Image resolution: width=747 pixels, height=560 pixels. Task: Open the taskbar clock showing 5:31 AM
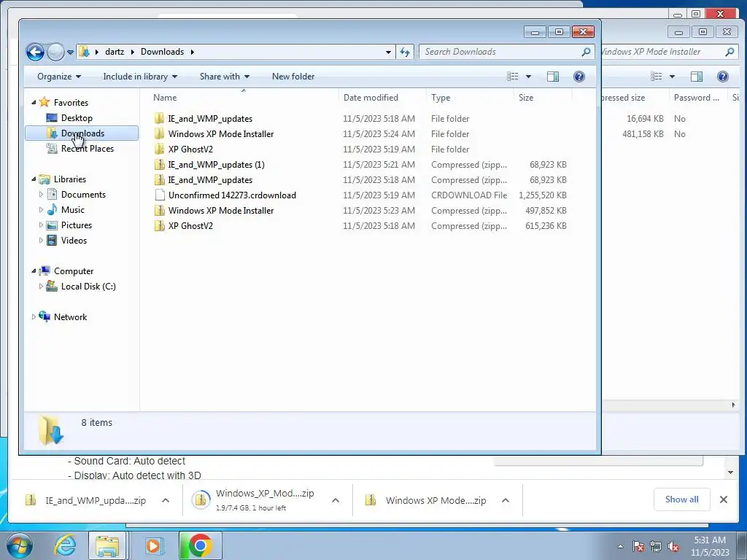click(710, 546)
